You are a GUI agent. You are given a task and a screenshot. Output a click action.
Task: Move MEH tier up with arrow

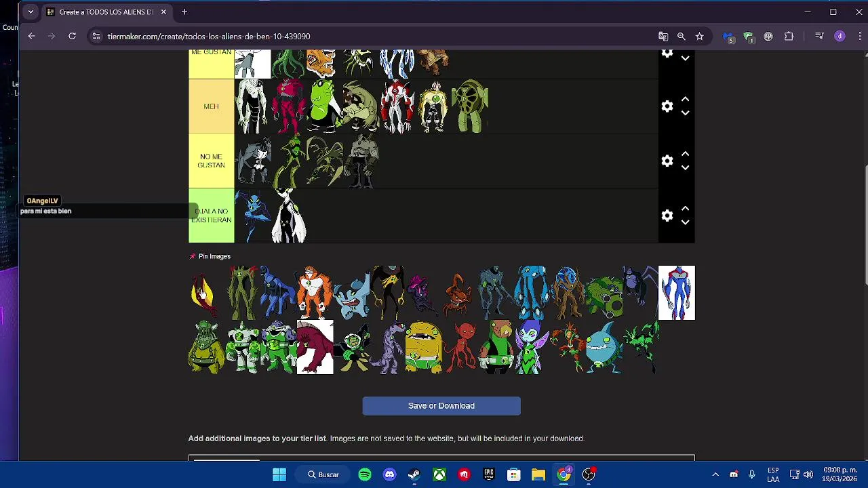click(685, 99)
